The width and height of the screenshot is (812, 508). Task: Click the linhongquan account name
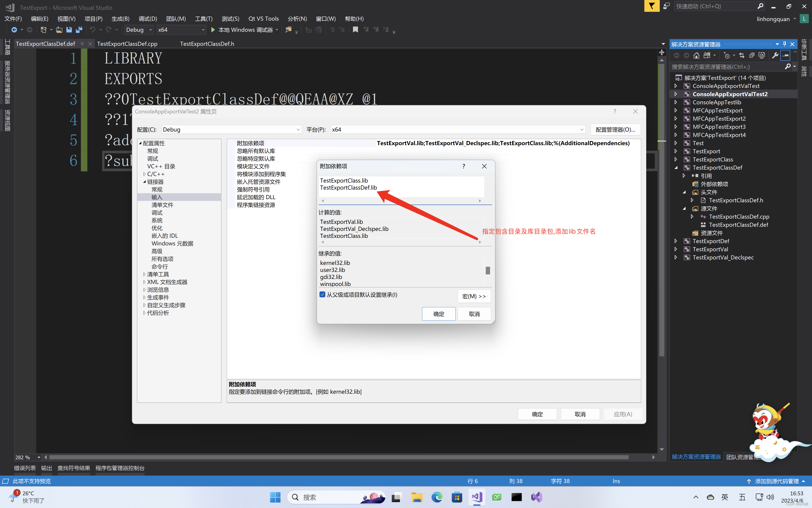click(x=773, y=19)
